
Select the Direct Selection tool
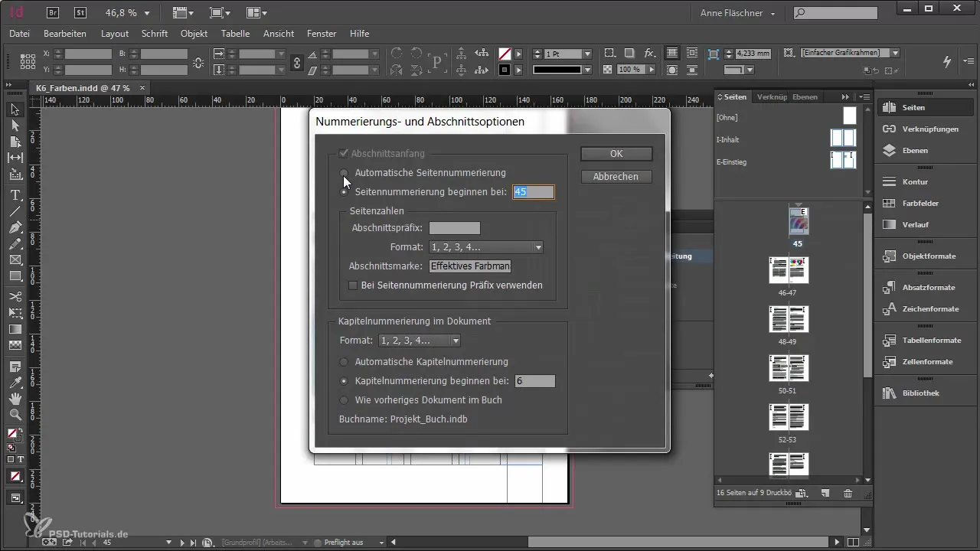click(x=15, y=126)
